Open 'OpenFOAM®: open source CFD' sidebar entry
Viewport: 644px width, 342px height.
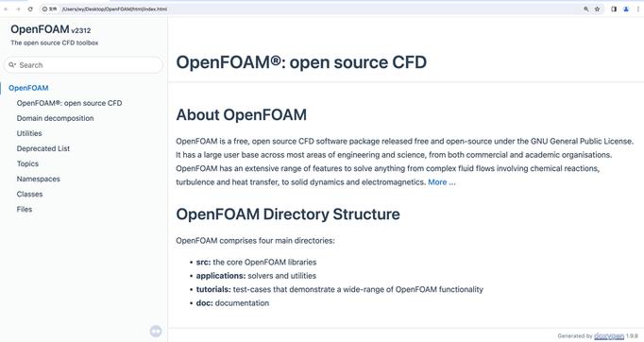[70, 103]
